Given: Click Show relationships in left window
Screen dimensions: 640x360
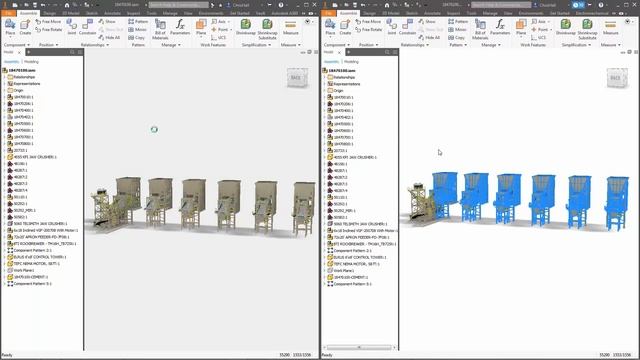Looking at the screenshot, I should [107, 21].
